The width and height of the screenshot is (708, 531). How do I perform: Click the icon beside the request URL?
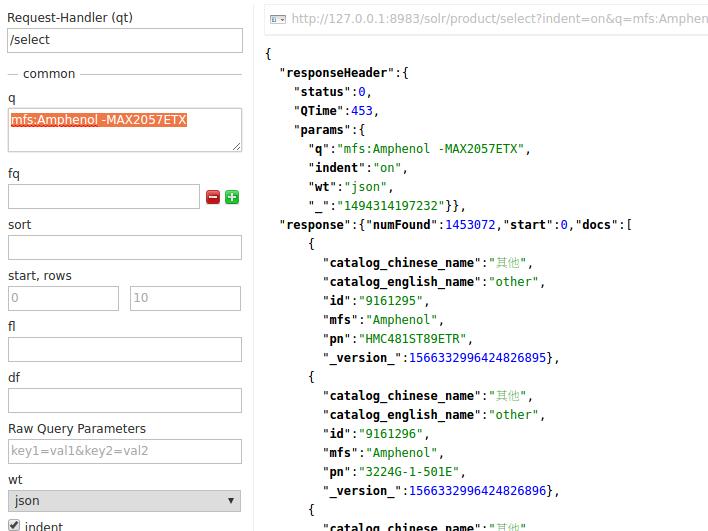pyautogui.click(x=278, y=19)
